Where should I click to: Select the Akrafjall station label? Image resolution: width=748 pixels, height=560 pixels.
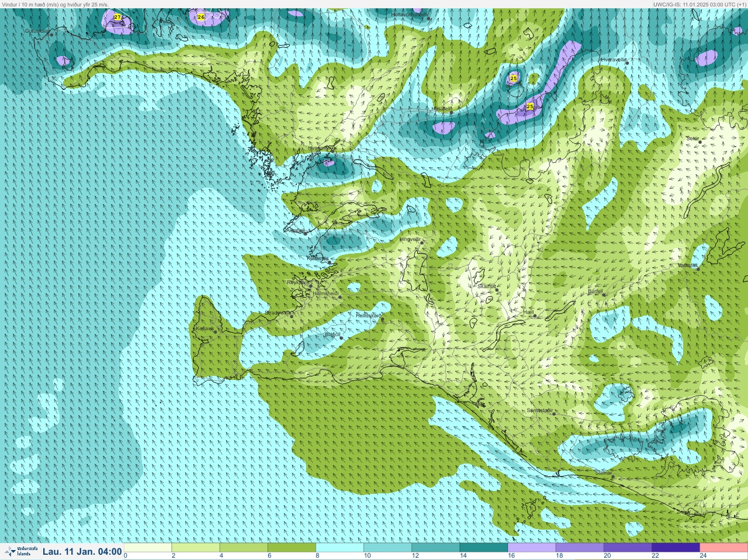295,230
